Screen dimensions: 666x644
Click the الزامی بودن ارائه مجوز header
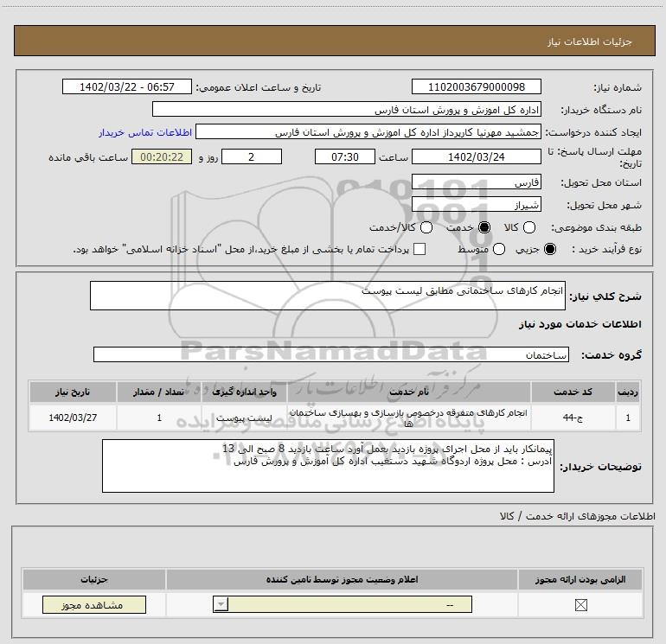click(580, 579)
